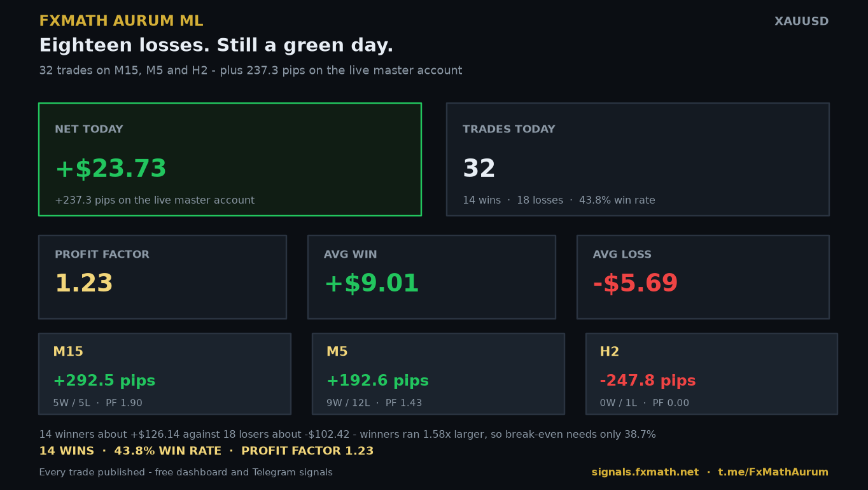868x490 pixels.
Task: Click the 'Every trade published' footer note
Action: [x=186, y=473]
